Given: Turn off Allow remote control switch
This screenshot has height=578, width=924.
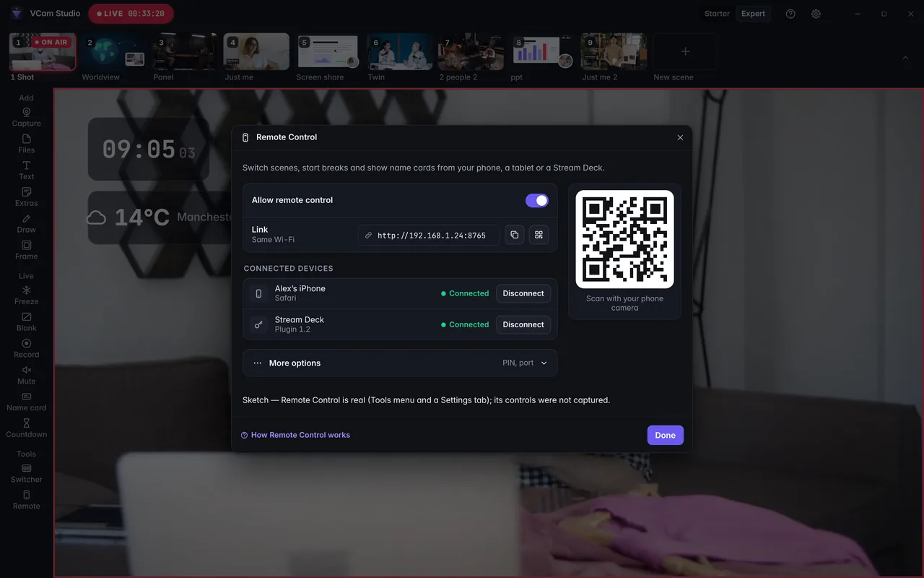Looking at the screenshot, I should point(537,200).
